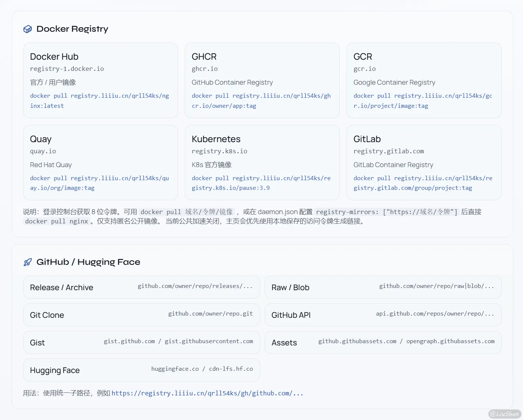Click the 'Docker Registry' section heading
This screenshot has width=523, height=420.
pyautogui.click(x=72, y=29)
